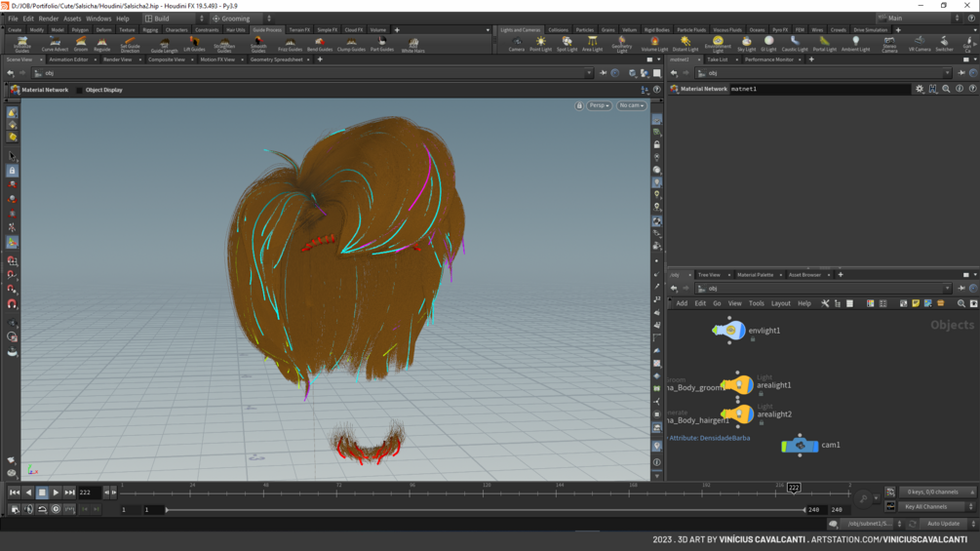Open the Persp viewport dropdown
This screenshot has width=980, height=551.
click(598, 105)
